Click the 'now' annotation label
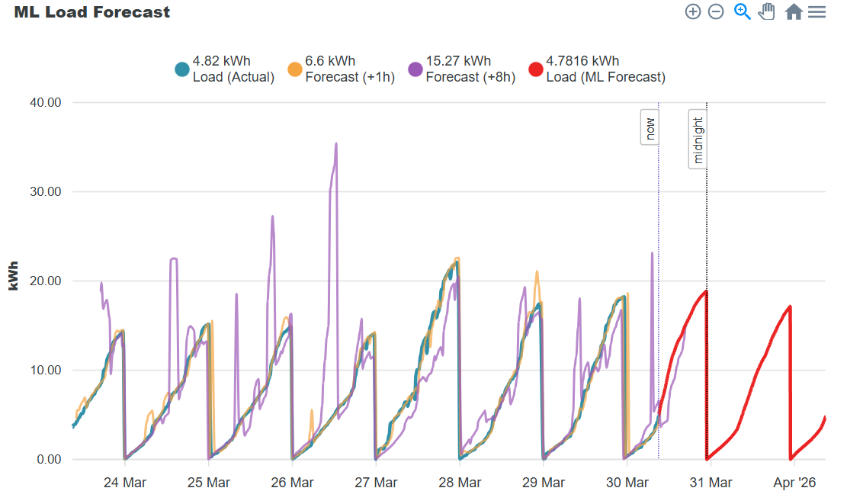 click(650, 127)
